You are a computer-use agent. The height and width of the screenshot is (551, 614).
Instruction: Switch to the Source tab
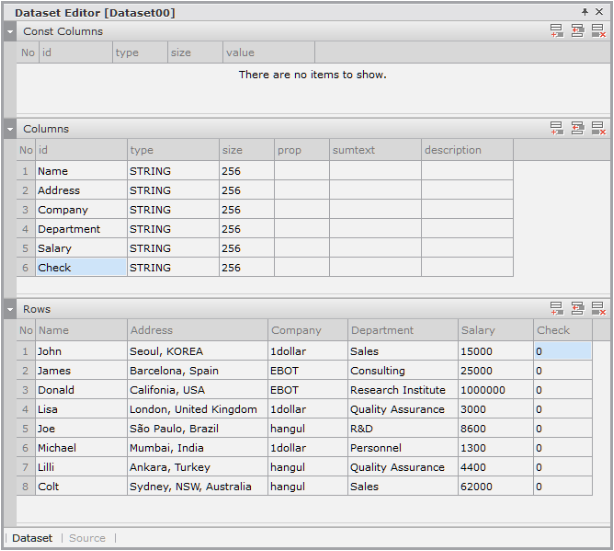87,538
